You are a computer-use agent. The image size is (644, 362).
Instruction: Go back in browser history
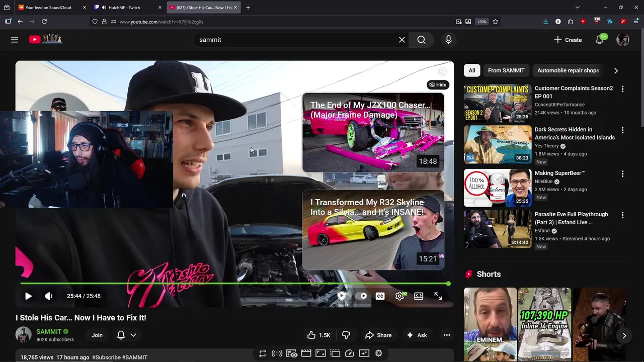click(x=20, y=22)
